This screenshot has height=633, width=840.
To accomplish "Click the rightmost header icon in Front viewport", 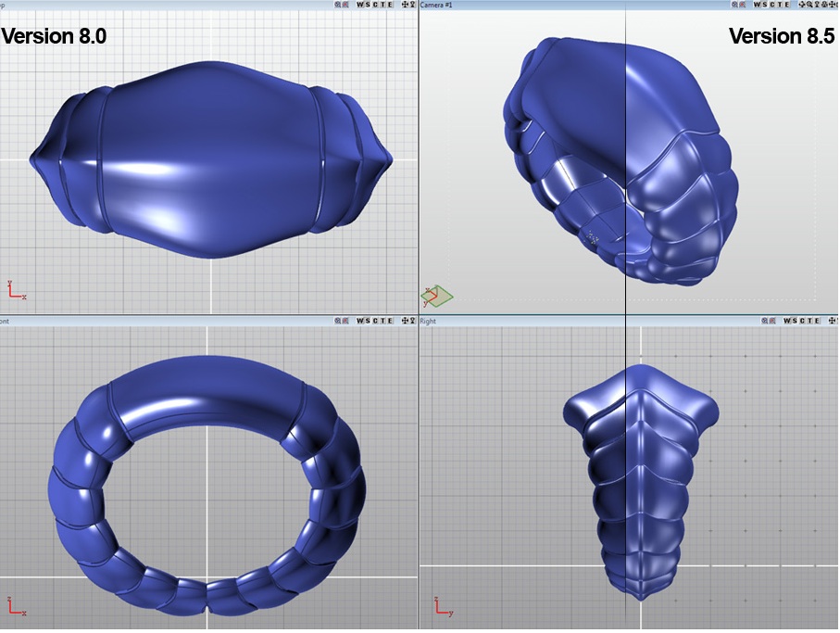I will [x=412, y=321].
